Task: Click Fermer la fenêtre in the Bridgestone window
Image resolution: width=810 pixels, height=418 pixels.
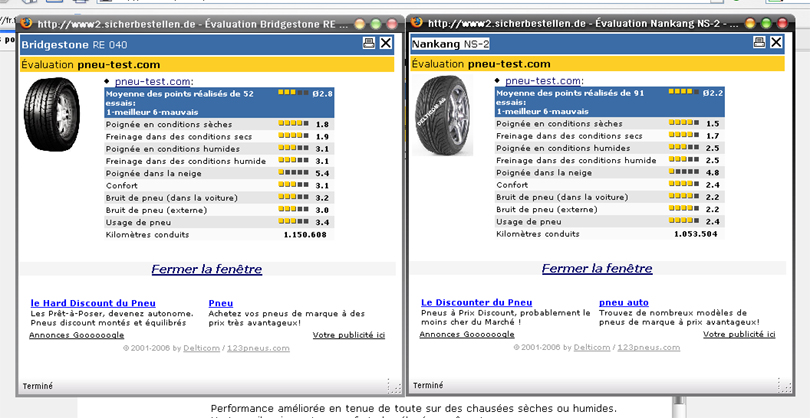Action: coord(207,269)
